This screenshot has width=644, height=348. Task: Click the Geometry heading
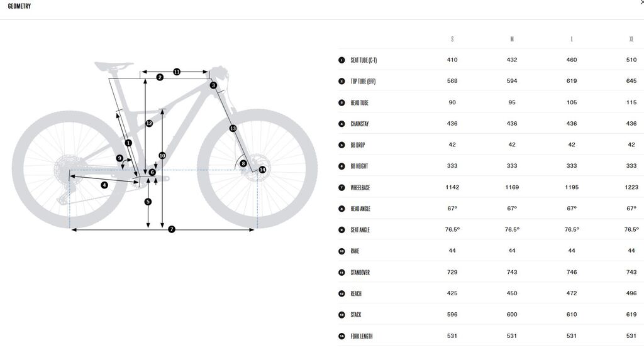[x=19, y=6]
